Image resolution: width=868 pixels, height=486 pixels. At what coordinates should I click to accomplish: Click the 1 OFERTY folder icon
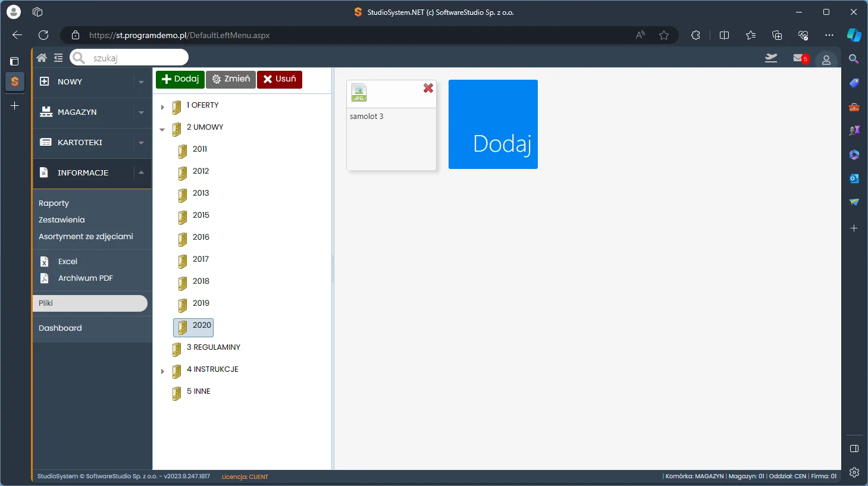pyautogui.click(x=177, y=107)
